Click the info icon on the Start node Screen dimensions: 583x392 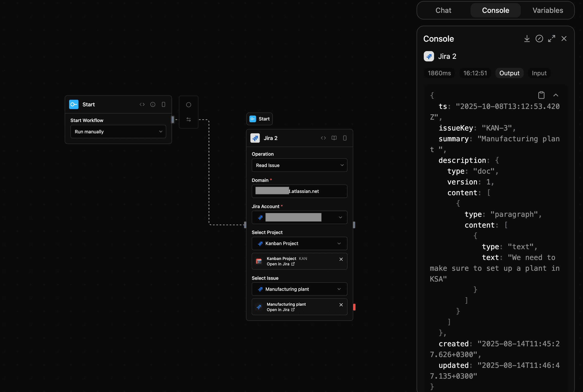click(153, 104)
